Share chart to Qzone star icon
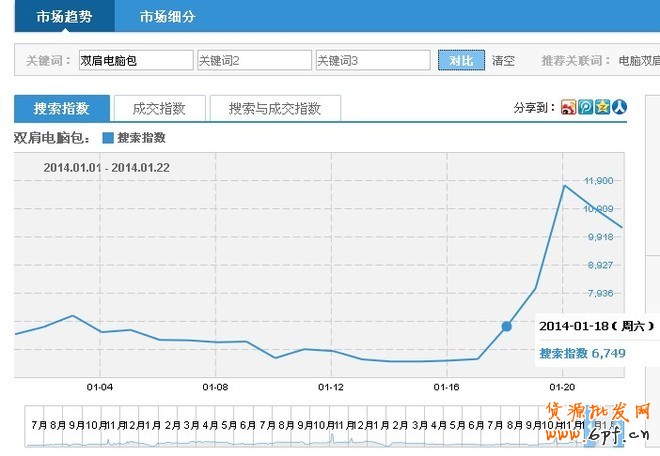Image resolution: width=660 pixels, height=456 pixels. click(x=602, y=108)
